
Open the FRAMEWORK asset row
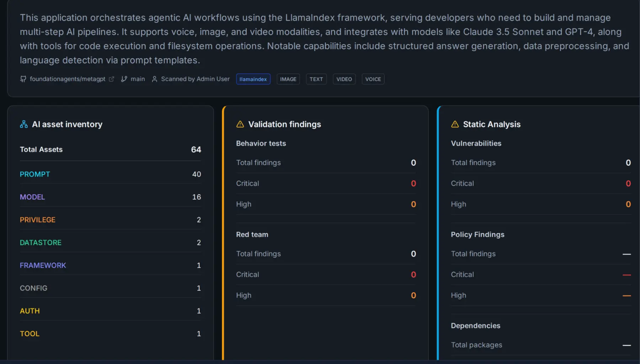(110, 265)
